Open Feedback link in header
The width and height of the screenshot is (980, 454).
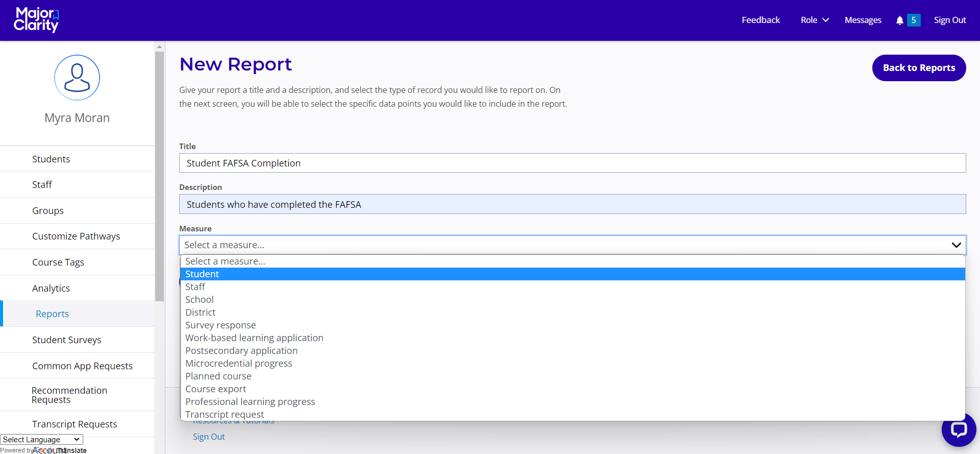coord(761,20)
